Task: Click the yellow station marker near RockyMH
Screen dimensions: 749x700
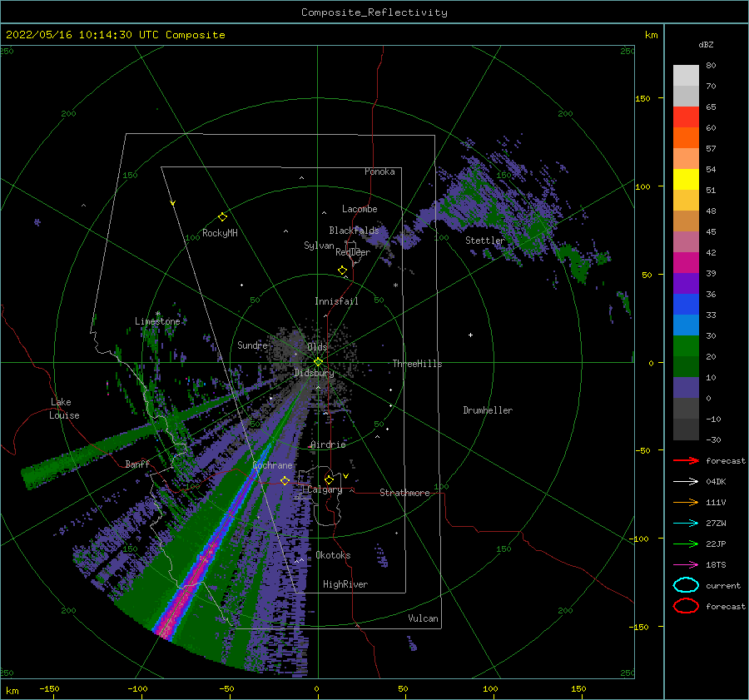Action: tap(222, 217)
